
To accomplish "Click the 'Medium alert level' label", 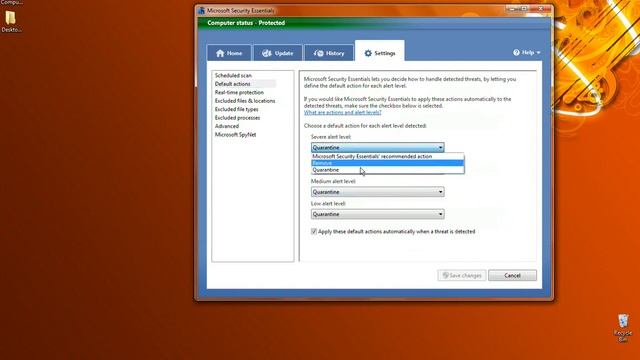I will [x=333, y=181].
